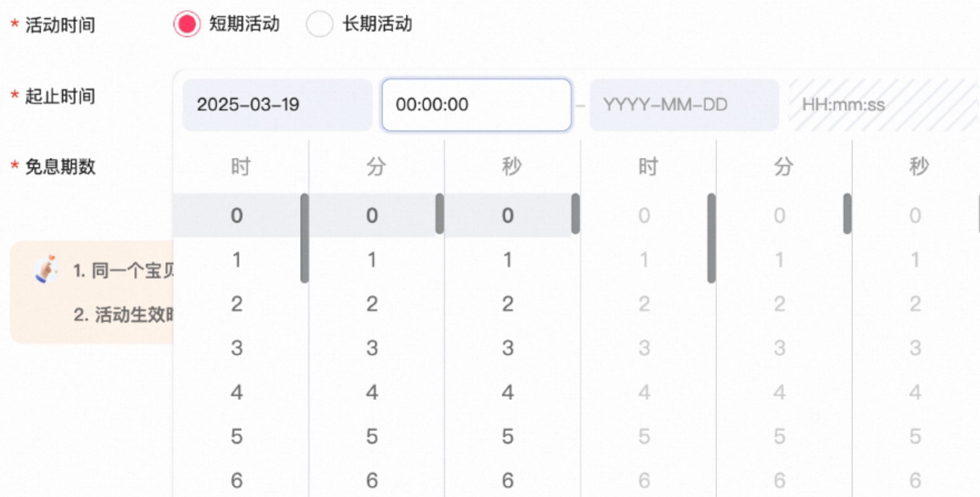Click disabled minute 2 in end time column
980x497 pixels.
tap(780, 304)
